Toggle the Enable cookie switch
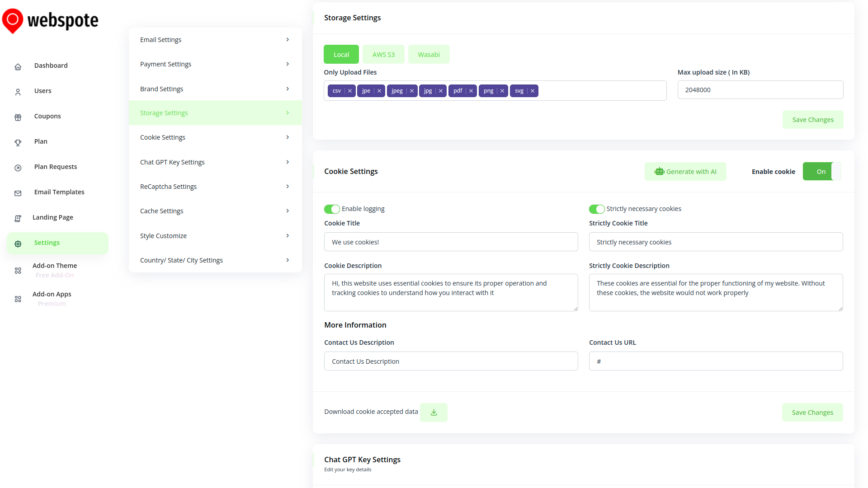 point(821,172)
